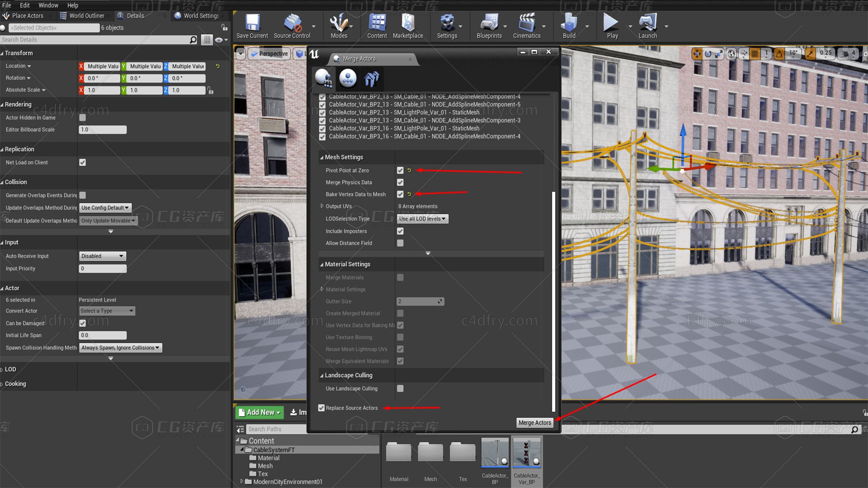Click the Add New button
This screenshot has height=488, width=868.
coord(259,413)
